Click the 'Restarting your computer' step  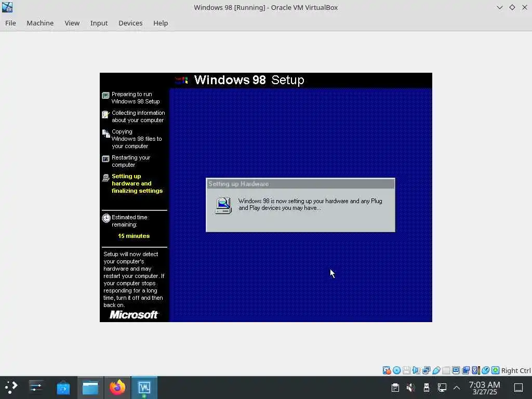(x=131, y=161)
